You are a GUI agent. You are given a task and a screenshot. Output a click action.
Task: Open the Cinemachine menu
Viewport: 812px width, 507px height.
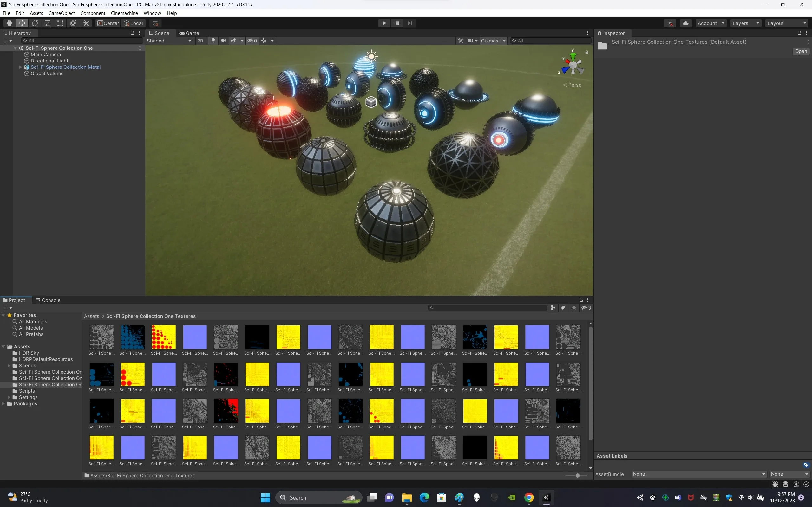(x=124, y=13)
